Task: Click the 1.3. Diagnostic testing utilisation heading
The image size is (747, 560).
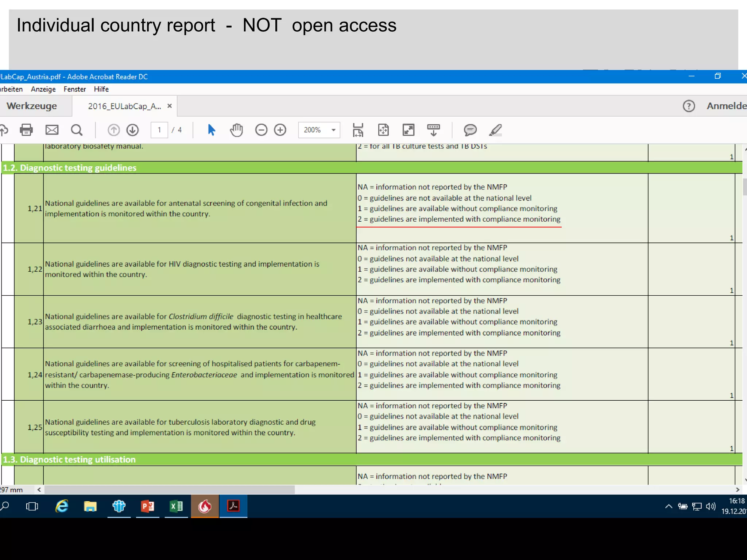Action: pyautogui.click(x=69, y=459)
